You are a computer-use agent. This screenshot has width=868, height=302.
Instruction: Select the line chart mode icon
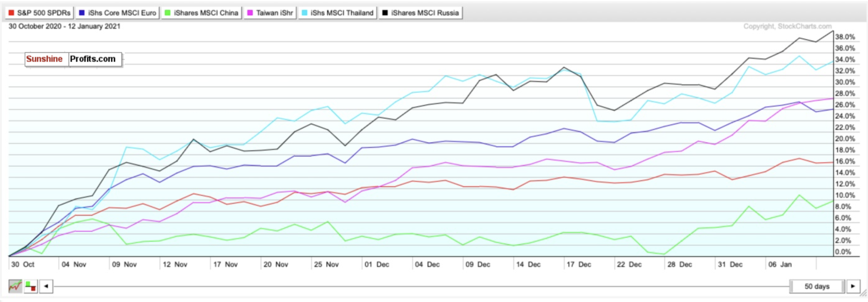point(15,286)
